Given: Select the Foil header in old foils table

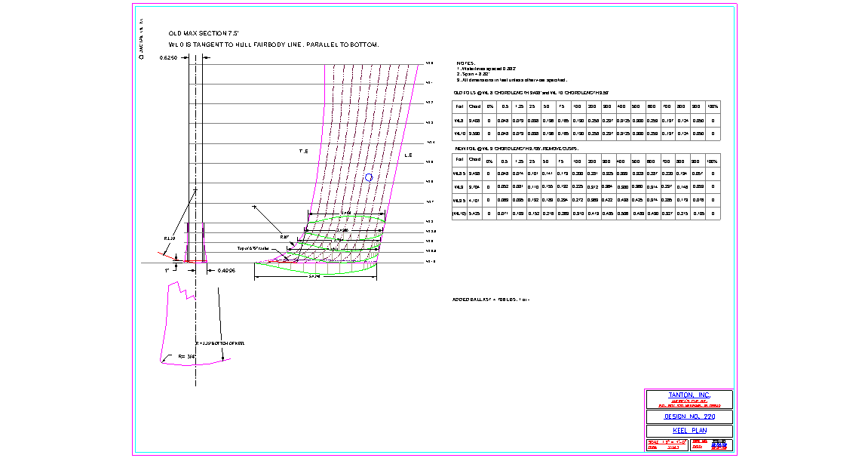Looking at the screenshot, I should 459,106.
